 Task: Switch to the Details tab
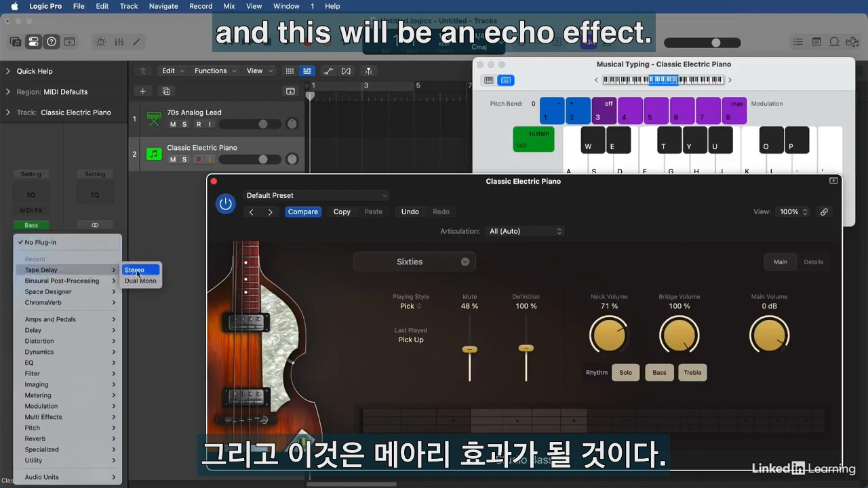(813, 262)
